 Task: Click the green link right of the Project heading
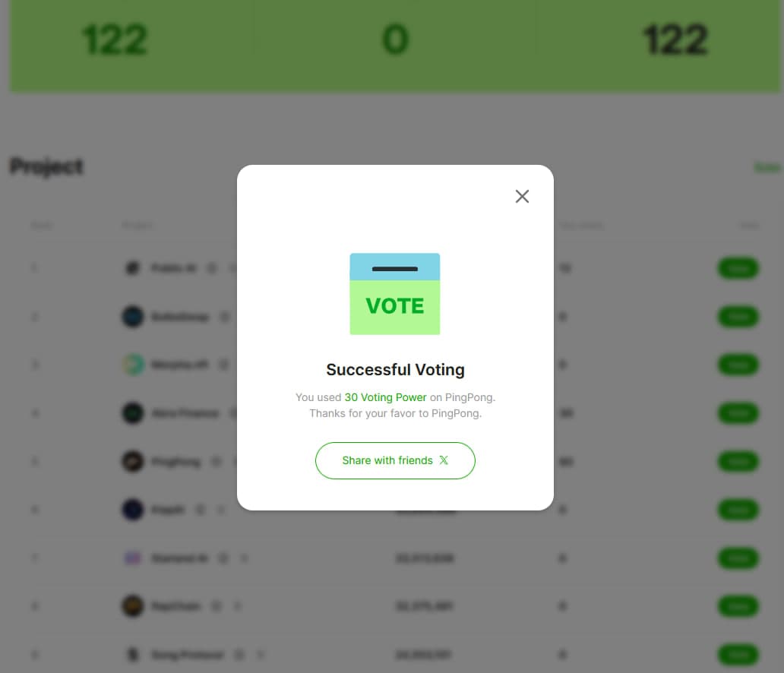click(767, 168)
